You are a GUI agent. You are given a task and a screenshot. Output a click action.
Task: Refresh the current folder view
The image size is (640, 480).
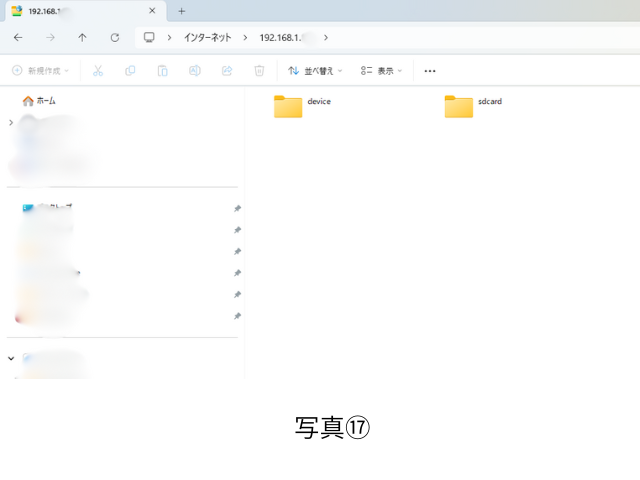115,37
